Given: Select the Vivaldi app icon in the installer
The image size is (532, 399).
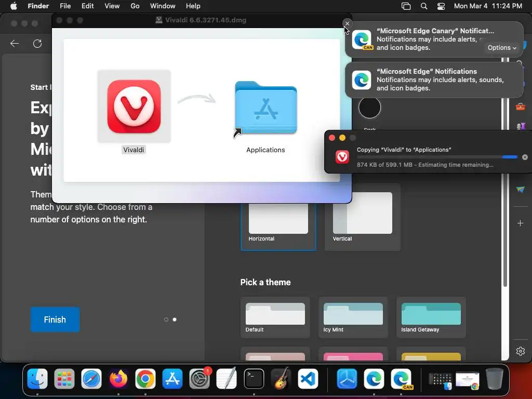Looking at the screenshot, I should [x=134, y=106].
